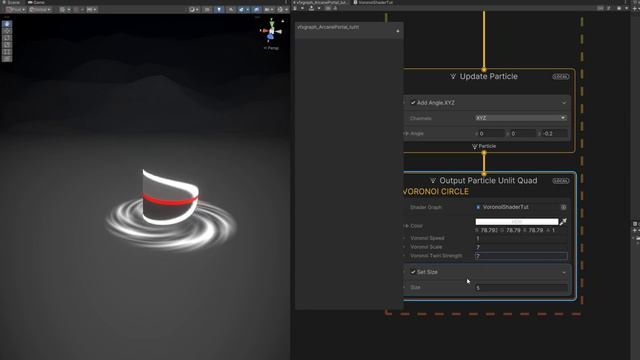The image size is (640, 360).
Task: Switch to the Game tab
Action: point(36,2)
